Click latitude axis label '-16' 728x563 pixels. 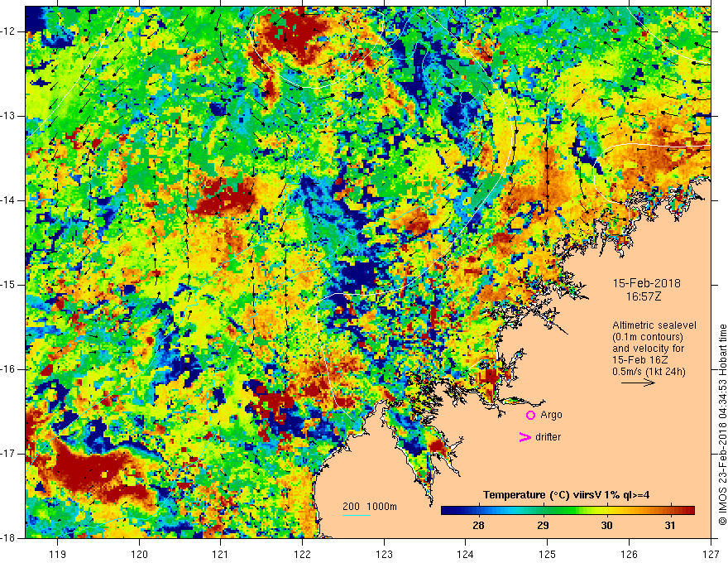pyautogui.click(x=8, y=369)
